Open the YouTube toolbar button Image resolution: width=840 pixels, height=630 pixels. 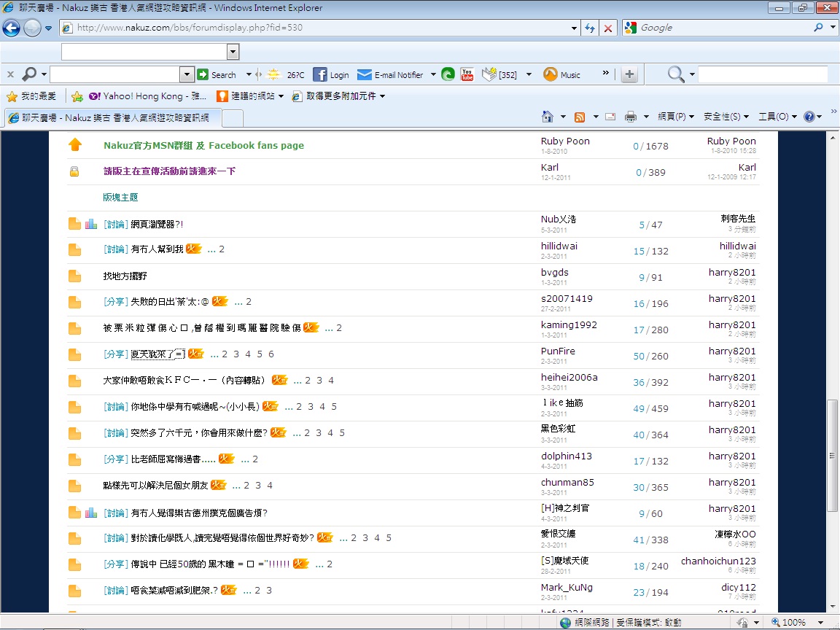click(x=467, y=74)
